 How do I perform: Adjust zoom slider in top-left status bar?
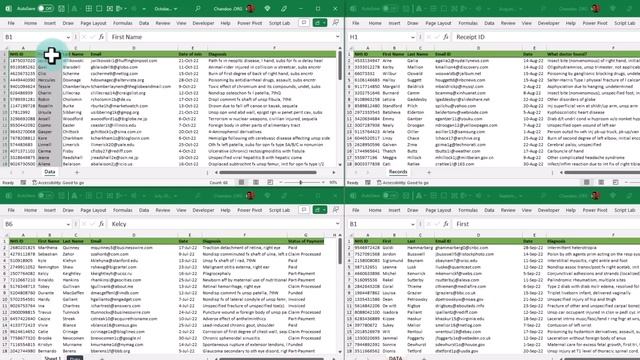click(x=301, y=182)
